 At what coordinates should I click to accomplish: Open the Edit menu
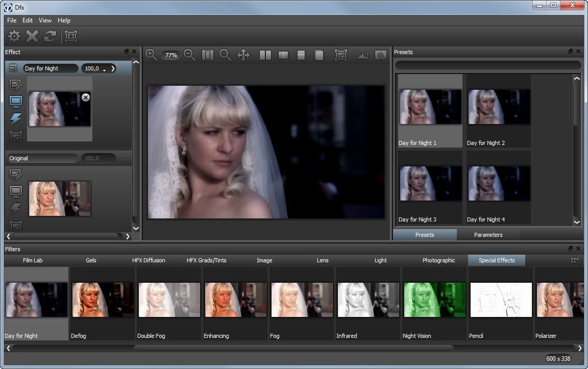pyautogui.click(x=28, y=20)
